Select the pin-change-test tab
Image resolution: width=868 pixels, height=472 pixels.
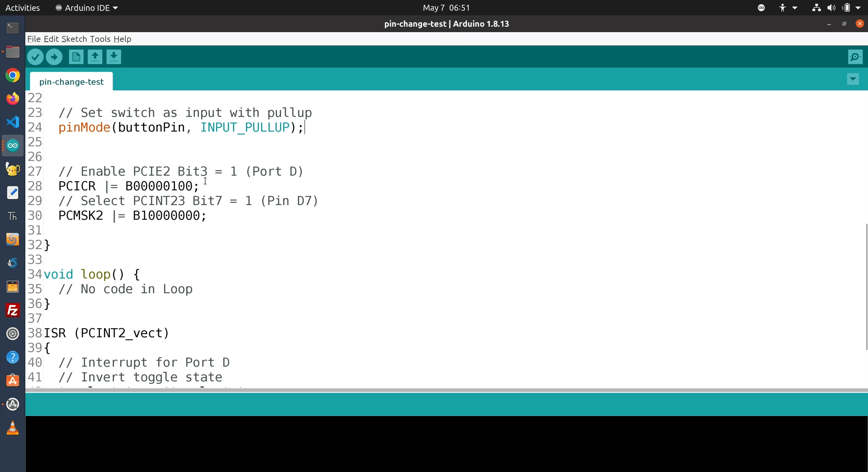(71, 82)
